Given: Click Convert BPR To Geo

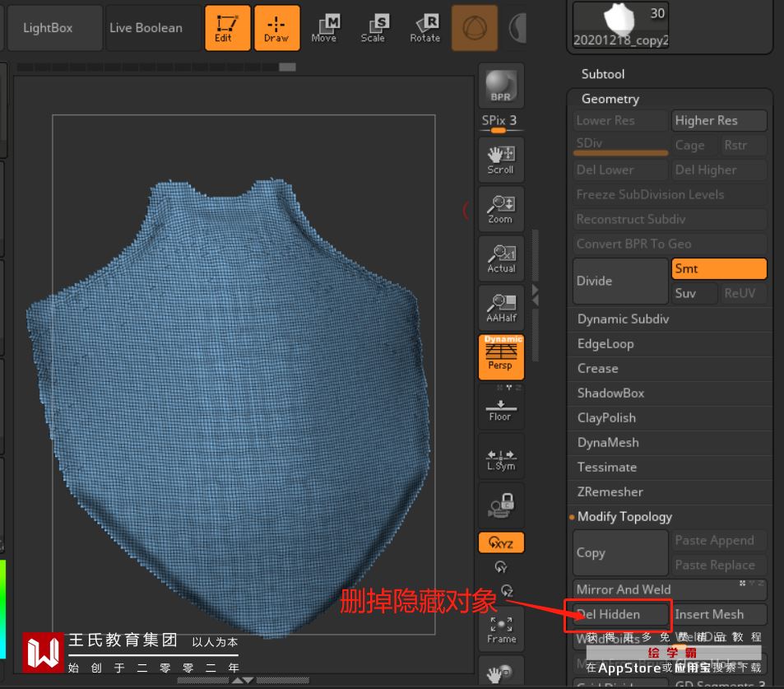Looking at the screenshot, I should point(670,244).
